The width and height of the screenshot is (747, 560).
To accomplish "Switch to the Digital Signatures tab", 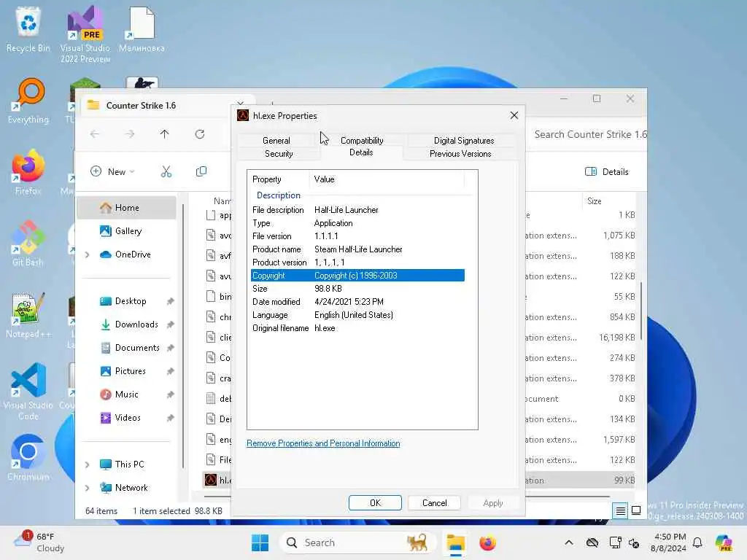I will tap(464, 141).
